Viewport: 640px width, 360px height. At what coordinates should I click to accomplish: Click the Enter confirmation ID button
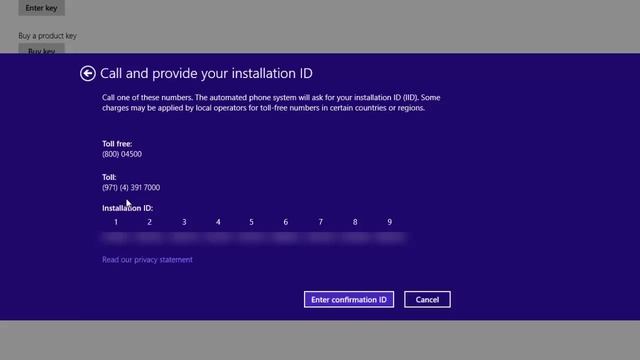(349, 300)
